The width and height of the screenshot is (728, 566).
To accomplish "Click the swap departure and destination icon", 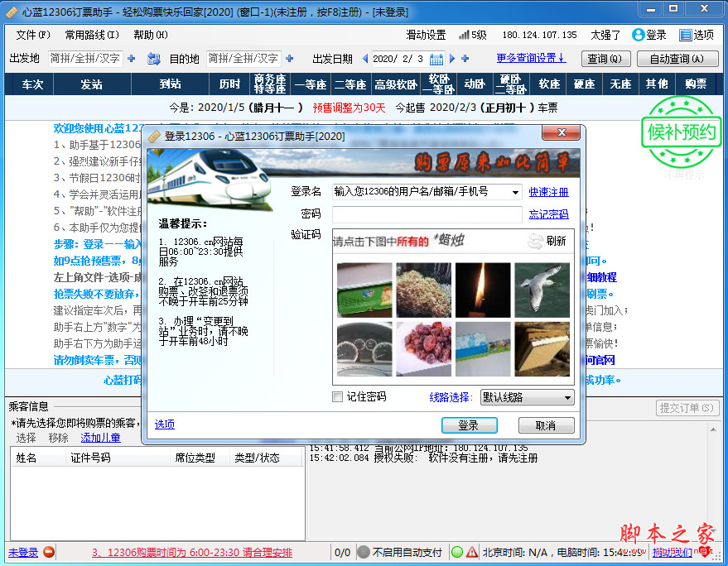I will coord(154,59).
